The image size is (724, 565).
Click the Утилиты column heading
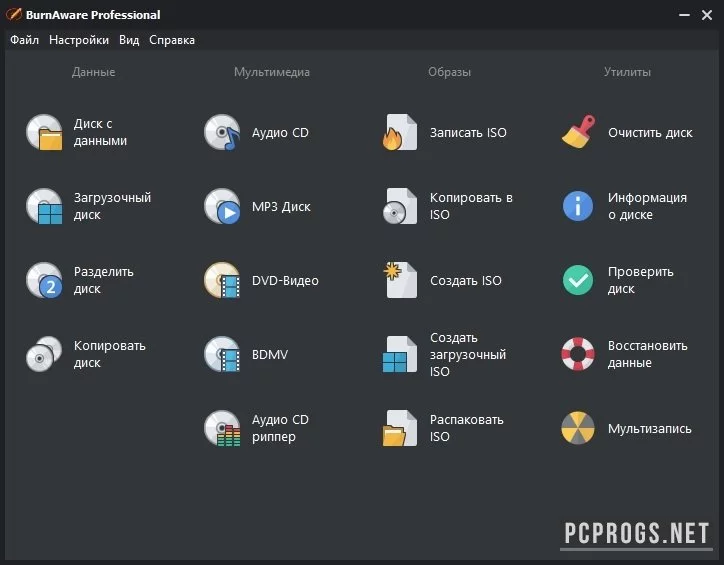pos(627,72)
